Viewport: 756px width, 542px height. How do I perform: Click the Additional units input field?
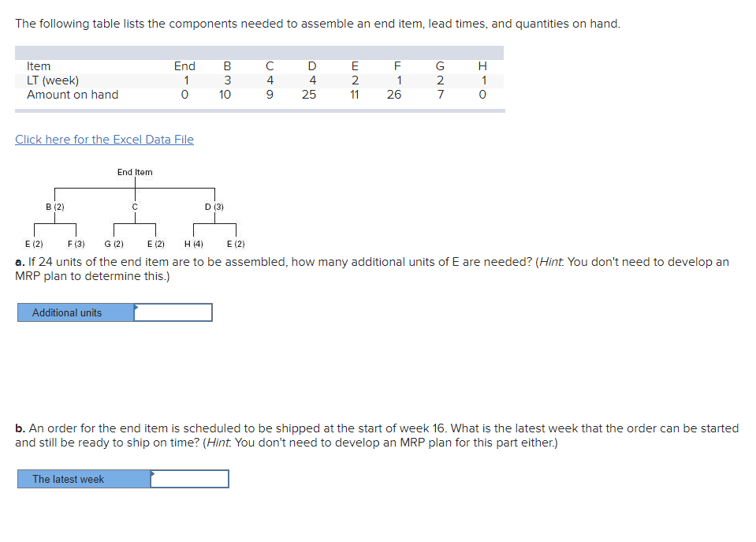click(173, 312)
